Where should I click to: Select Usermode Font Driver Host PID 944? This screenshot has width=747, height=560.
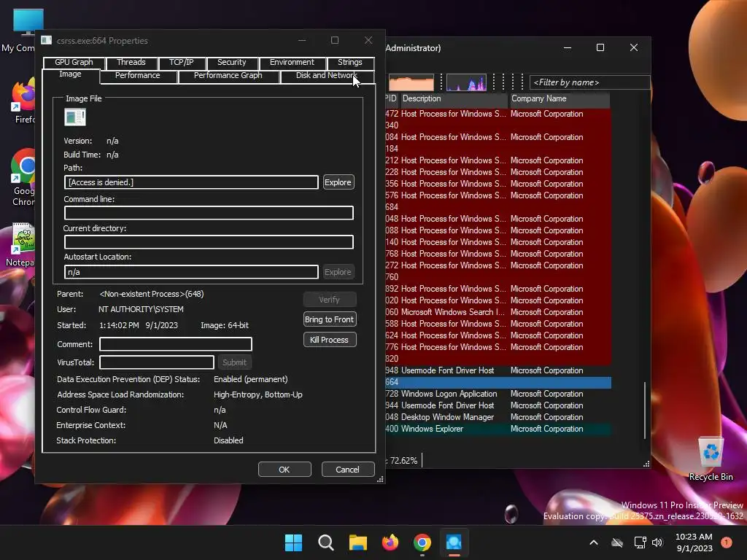click(498, 405)
